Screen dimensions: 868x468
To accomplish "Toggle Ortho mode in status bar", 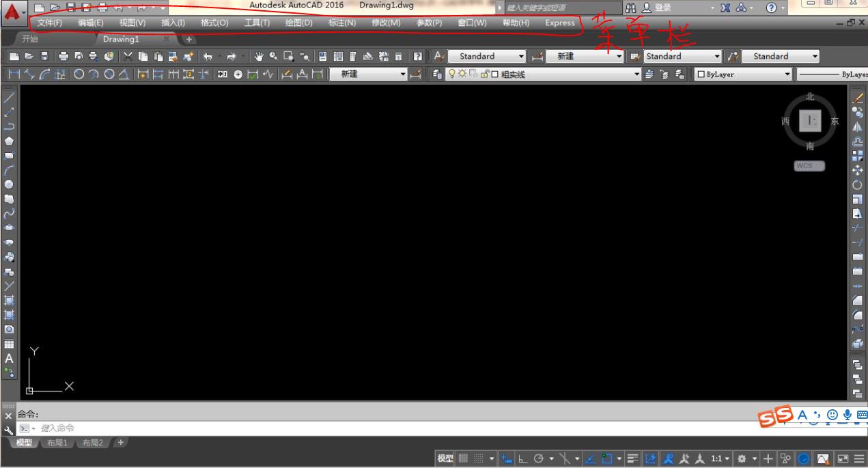I will [523, 458].
